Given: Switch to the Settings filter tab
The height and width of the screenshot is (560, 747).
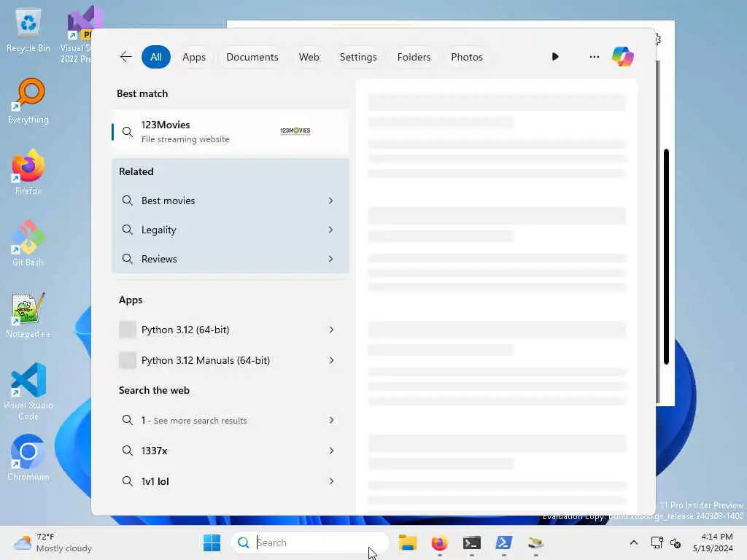Looking at the screenshot, I should (357, 57).
